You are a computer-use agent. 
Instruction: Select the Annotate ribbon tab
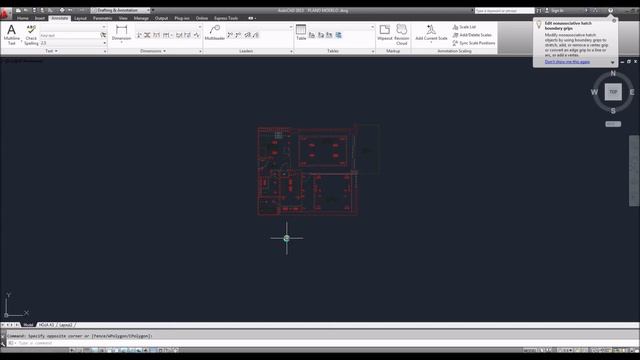coord(60,18)
